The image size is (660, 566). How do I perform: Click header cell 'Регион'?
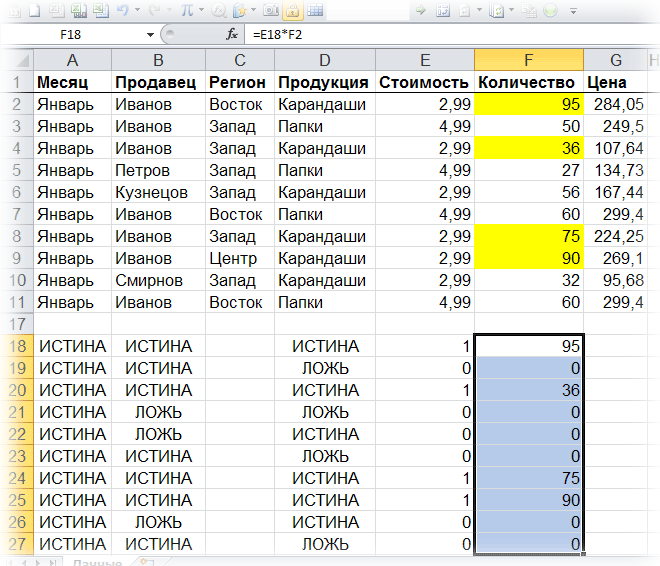pyautogui.click(x=240, y=82)
